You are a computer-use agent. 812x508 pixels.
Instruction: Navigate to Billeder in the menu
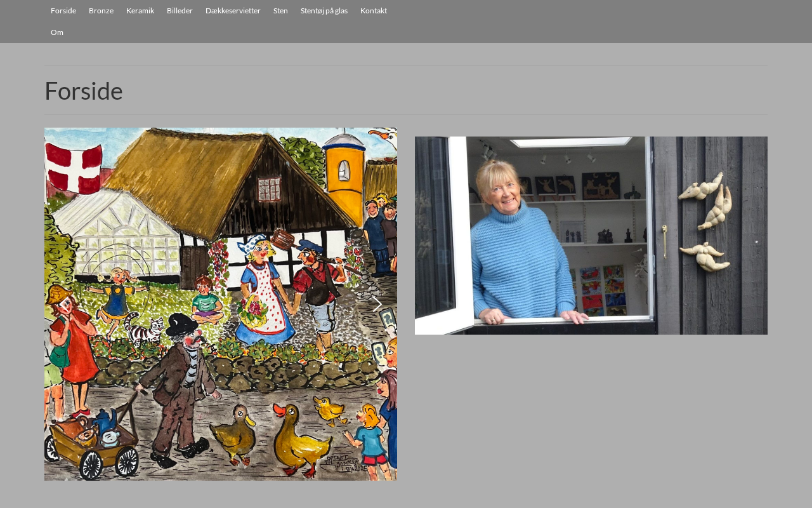click(180, 11)
